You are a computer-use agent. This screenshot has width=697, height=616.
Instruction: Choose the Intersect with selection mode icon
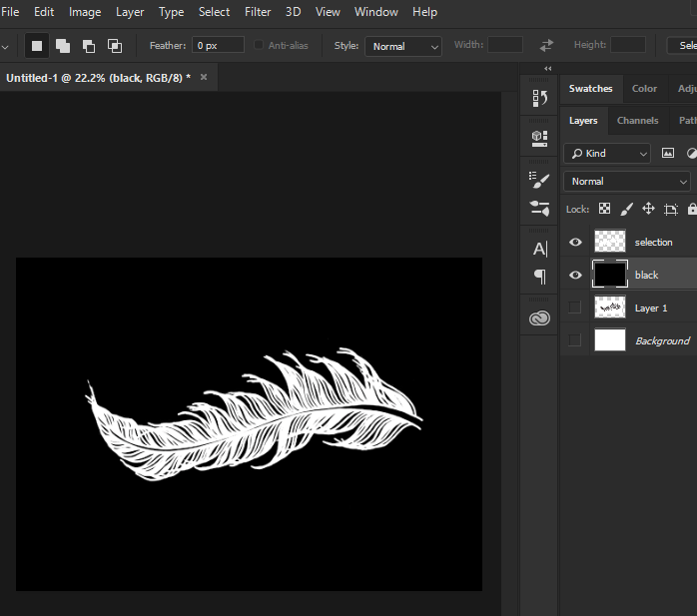tap(115, 46)
